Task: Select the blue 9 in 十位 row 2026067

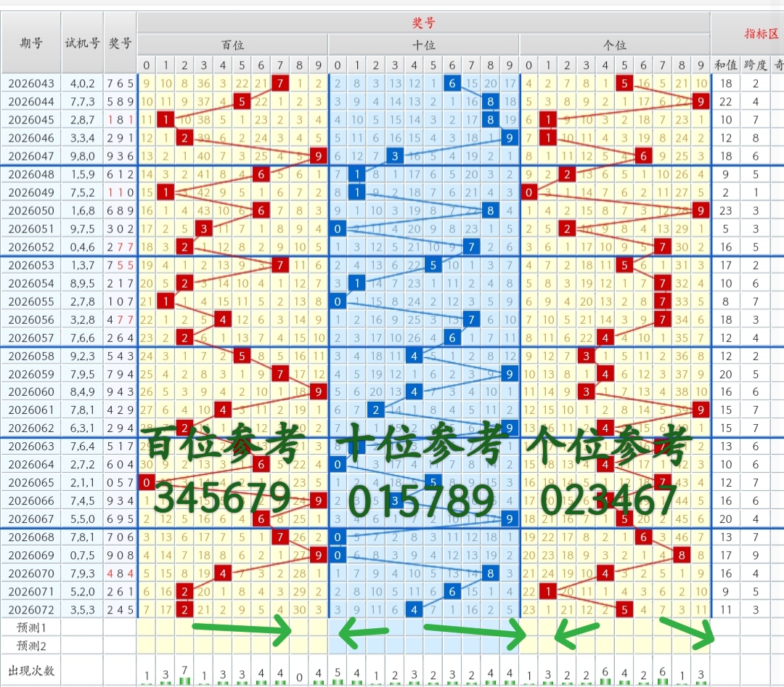Action: (508, 519)
